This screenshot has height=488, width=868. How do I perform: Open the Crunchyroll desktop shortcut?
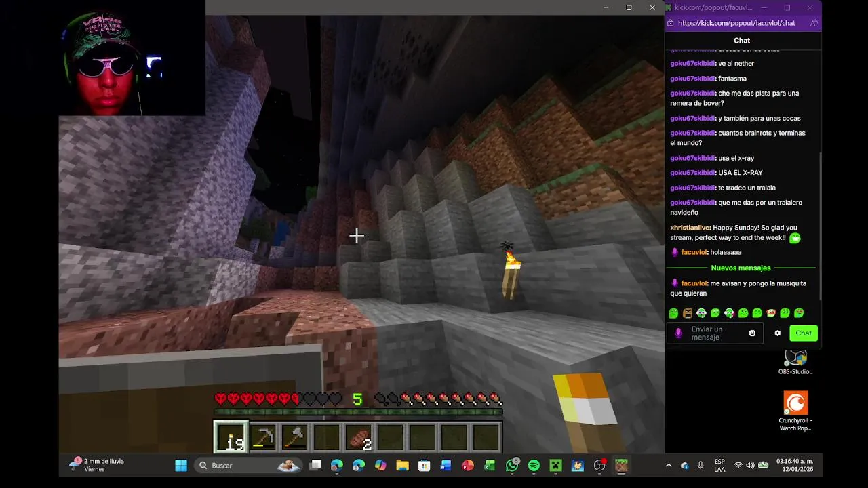(795, 411)
